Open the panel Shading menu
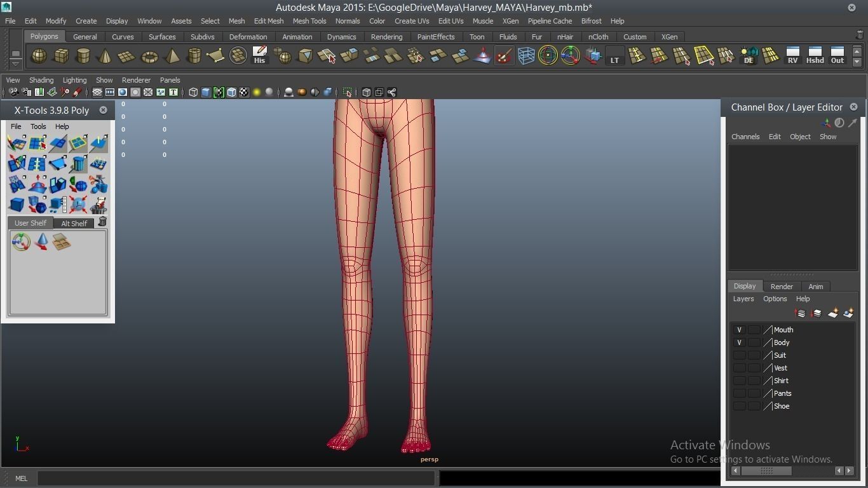Screen dimensions: 868x488 point(41,80)
